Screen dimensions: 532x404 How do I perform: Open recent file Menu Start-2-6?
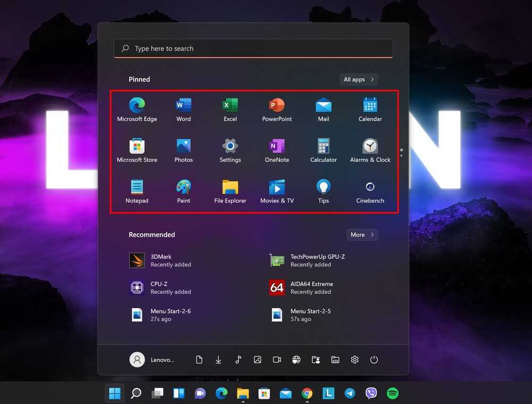[170, 315]
